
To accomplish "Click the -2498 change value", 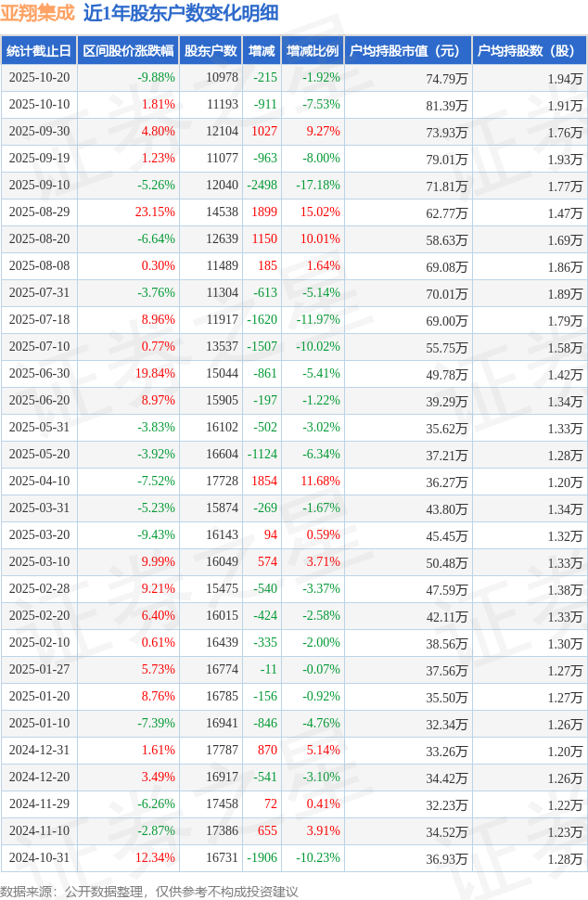I will pos(262,186).
